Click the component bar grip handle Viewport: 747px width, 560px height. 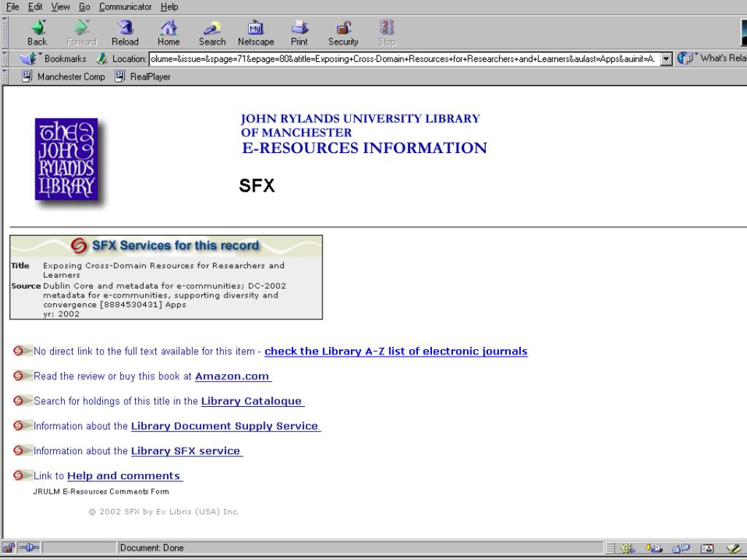pos(611,548)
